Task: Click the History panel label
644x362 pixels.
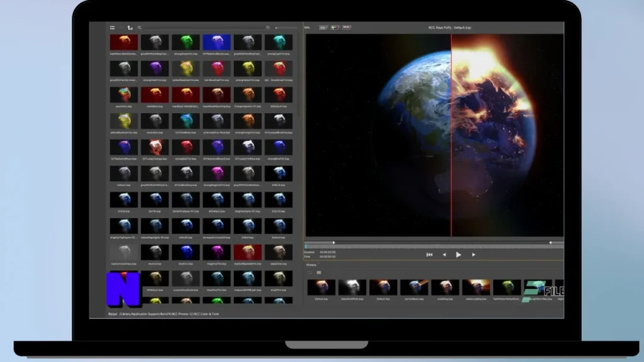Action: pos(311,265)
